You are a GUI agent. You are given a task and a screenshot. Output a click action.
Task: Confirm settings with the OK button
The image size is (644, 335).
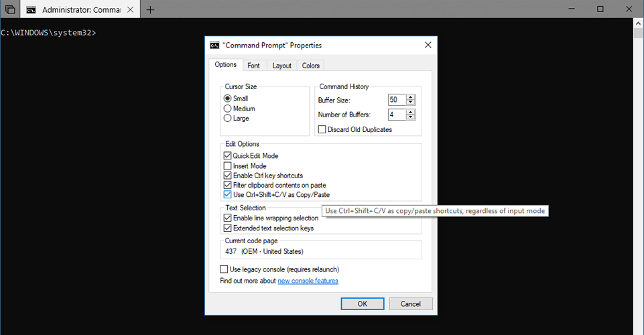pos(363,304)
